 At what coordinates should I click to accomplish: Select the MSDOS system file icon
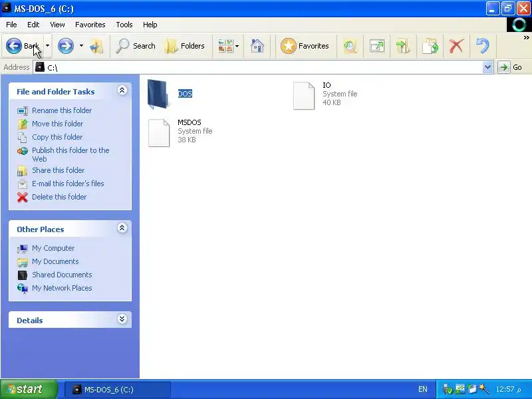[159, 132]
